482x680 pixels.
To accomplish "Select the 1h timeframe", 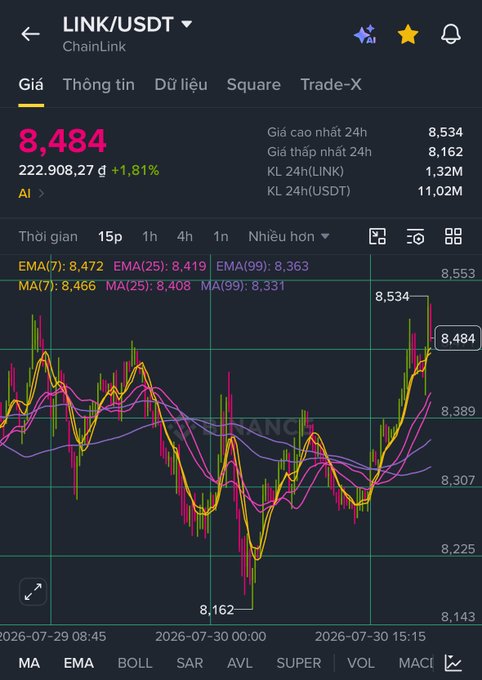I will pyautogui.click(x=150, y=236).
